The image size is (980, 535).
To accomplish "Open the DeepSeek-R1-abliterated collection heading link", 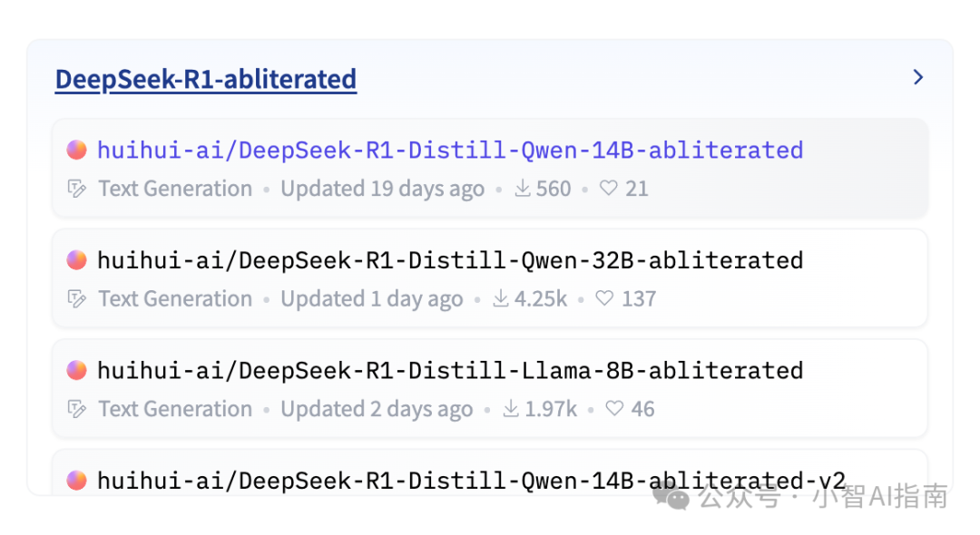I will tap(205, 80).
